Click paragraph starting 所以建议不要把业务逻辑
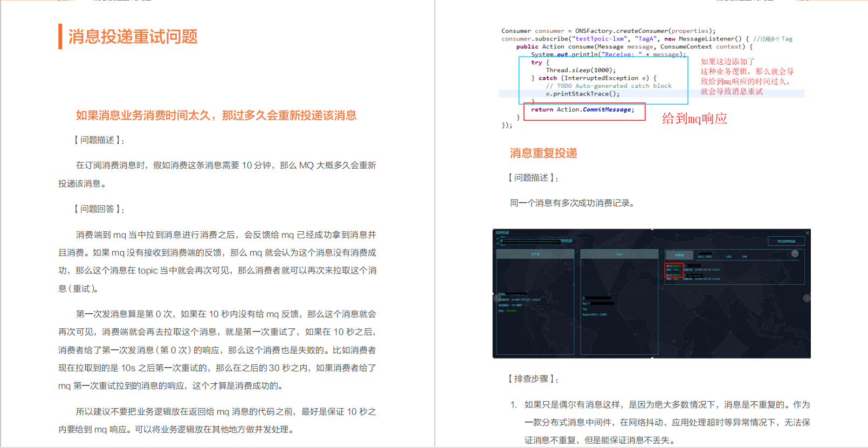The width and height of the screenshot is (868, 448). [x=217, y=421]
